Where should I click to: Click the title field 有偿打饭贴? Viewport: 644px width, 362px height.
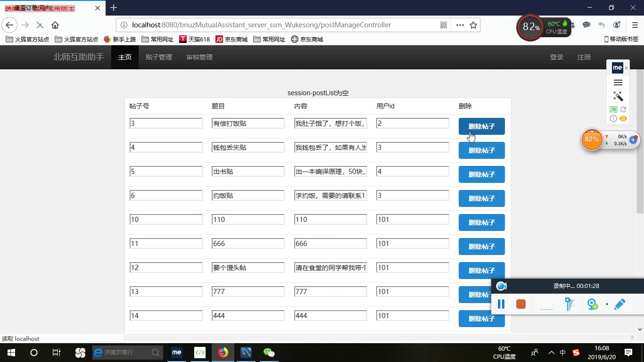click(x=248, y=123)
